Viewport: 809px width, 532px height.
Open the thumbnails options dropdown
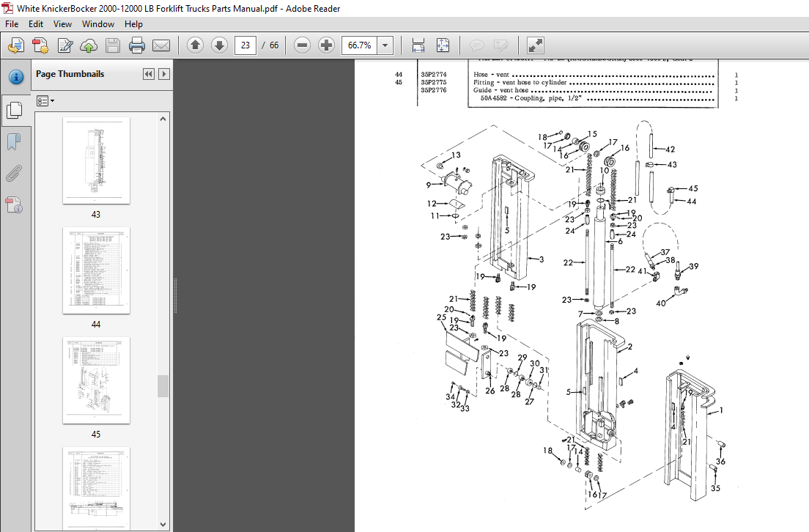click(x=45, y=101)
